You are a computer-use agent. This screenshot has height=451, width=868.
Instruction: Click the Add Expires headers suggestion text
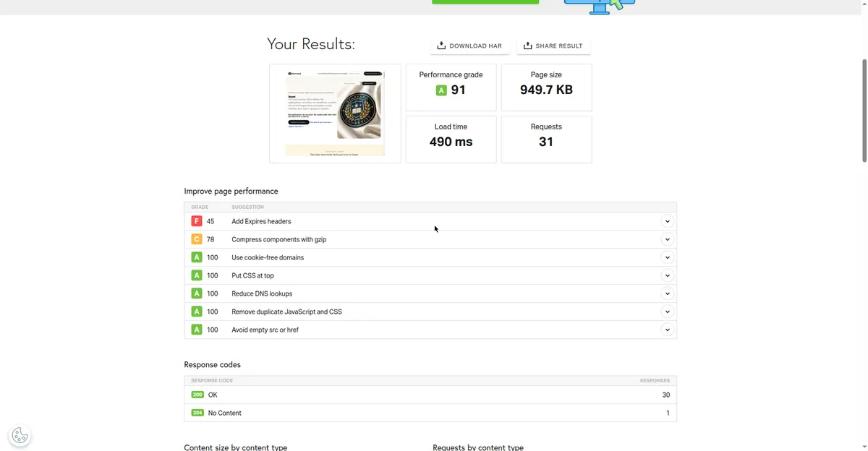(x=261, y=221)
